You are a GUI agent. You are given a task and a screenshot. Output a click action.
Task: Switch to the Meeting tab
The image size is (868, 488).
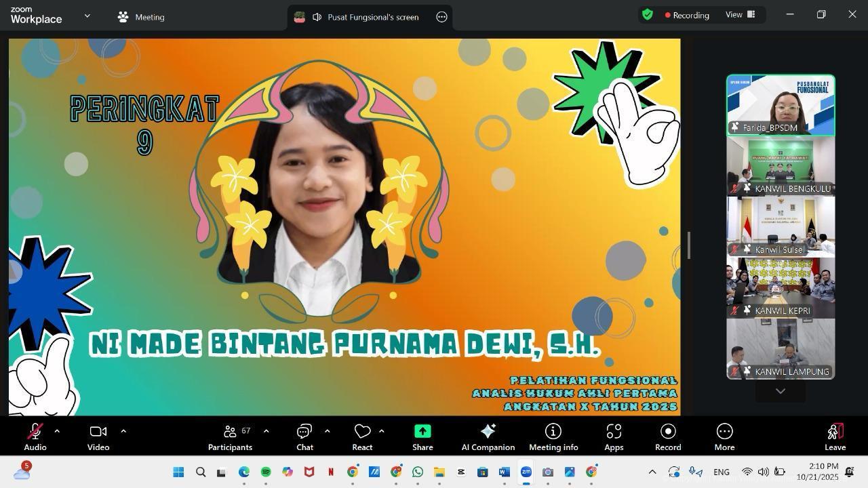[x=141, y=17]
